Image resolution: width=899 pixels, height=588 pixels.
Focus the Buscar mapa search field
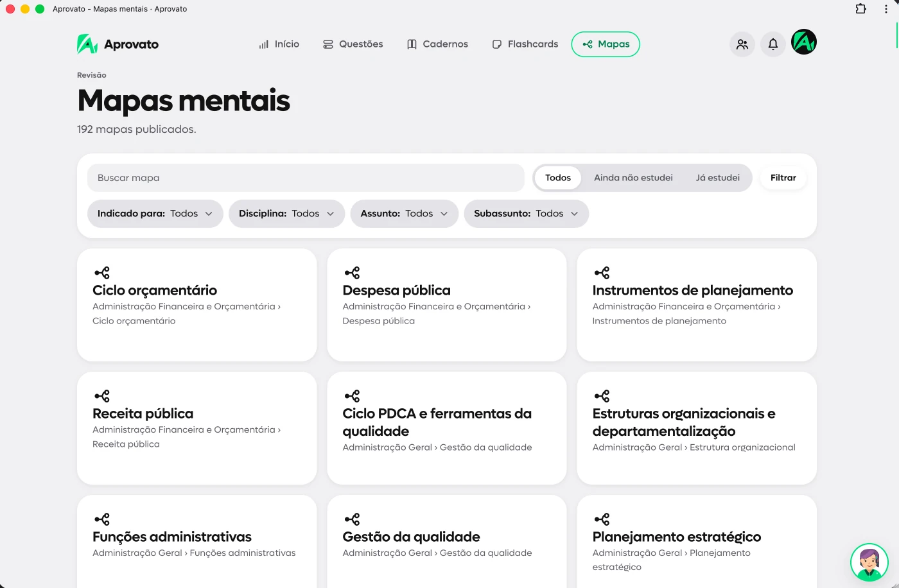[306, 178]
